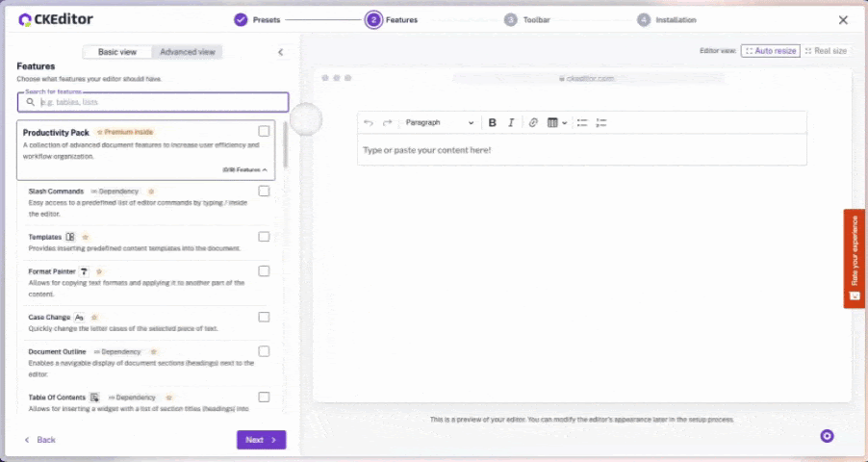Go Back to the previous step
Image resolution: width=868 pixels, height=462 pixels.
(x=39, y=440)
